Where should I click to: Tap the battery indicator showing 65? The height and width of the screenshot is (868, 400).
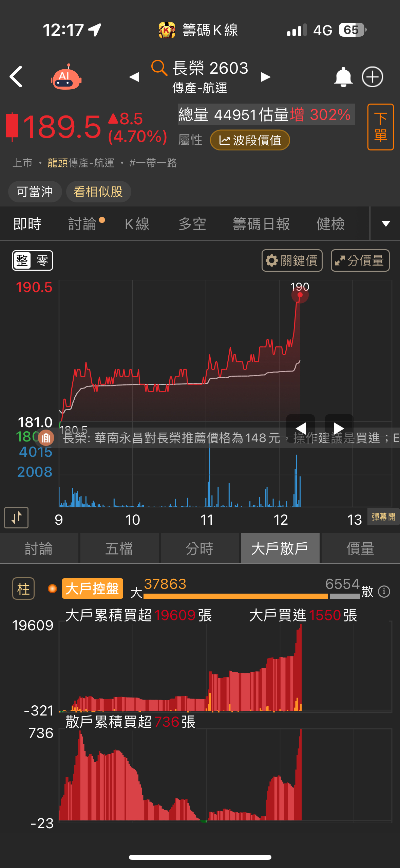(352, 30)
